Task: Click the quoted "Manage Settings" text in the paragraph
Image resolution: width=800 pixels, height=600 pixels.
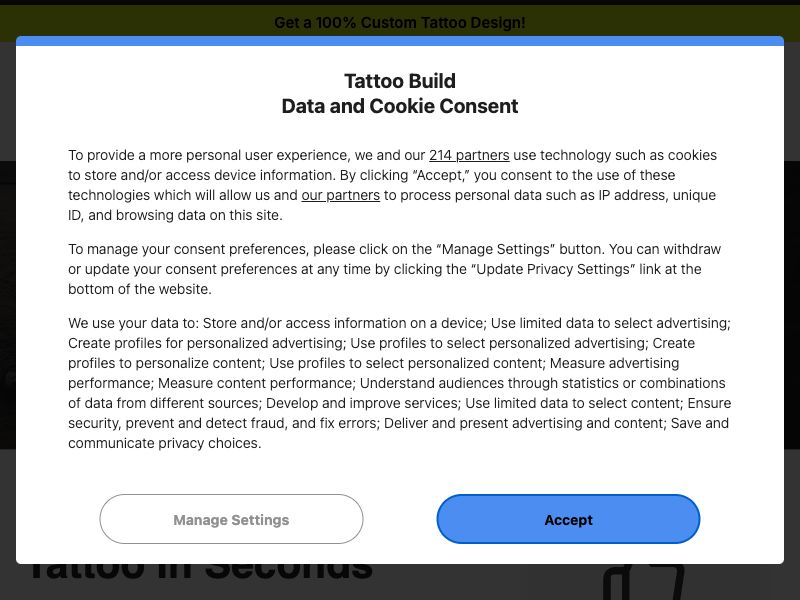Action: pos(495,249)
